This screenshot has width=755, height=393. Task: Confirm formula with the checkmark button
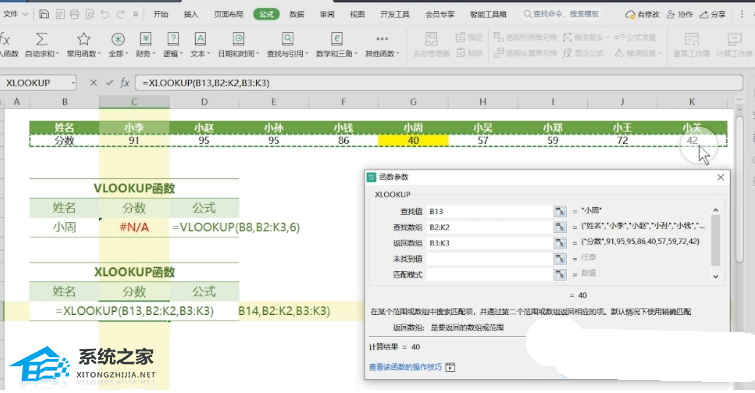click(109, 83)
